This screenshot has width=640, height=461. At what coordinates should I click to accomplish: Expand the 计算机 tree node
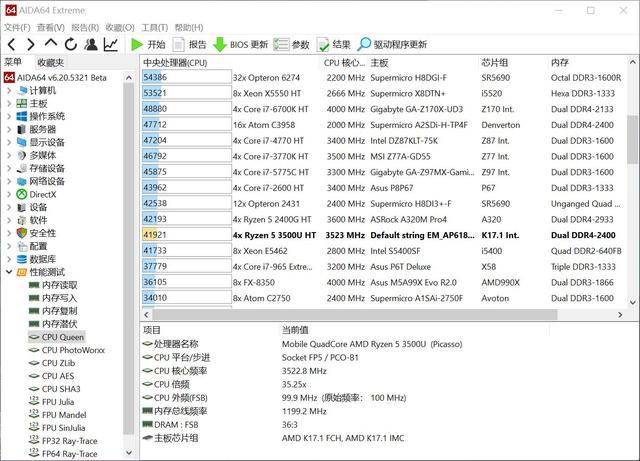pyautogui.click(x=9, y=91)
